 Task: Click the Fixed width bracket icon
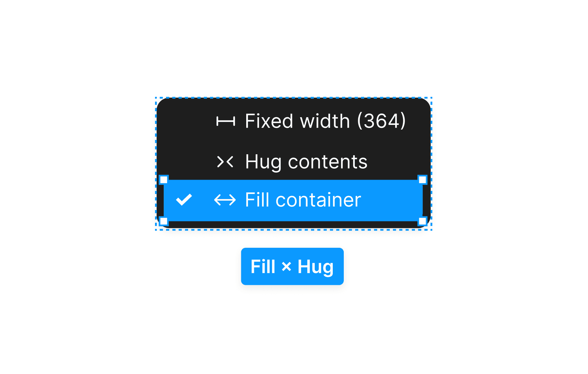tap(226, 121)
